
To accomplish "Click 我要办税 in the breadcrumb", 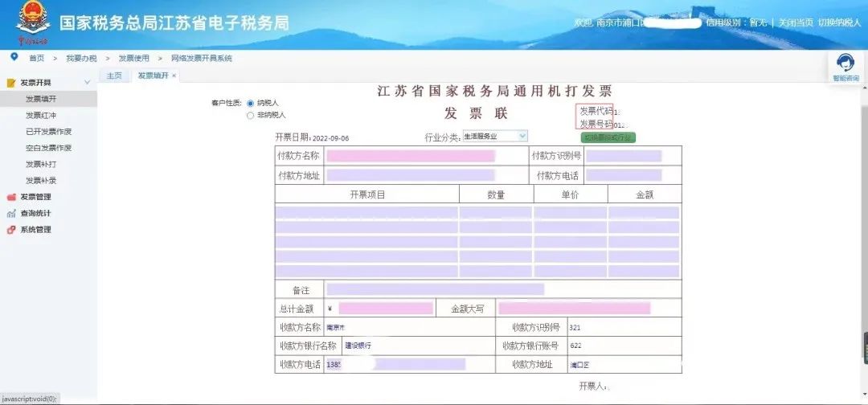I will click(81, 58).
